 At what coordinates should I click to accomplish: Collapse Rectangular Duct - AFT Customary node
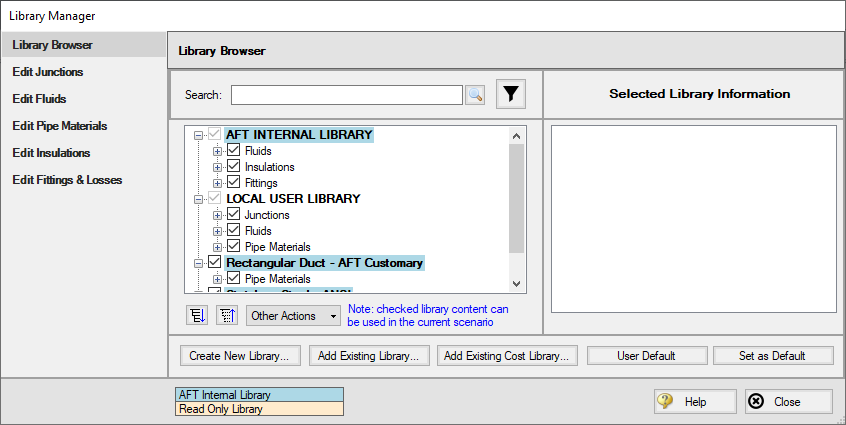[x=199, y=263]
